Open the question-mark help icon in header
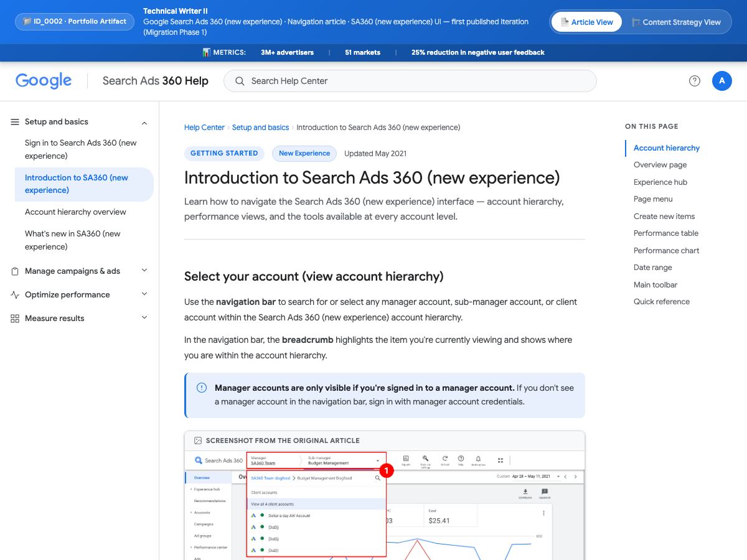The height and width of the screenshot is (560, 747). point(695,81)
